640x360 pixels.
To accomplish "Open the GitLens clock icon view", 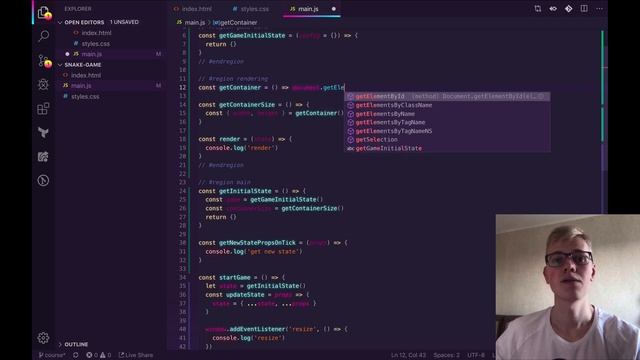I will (43, 180).
